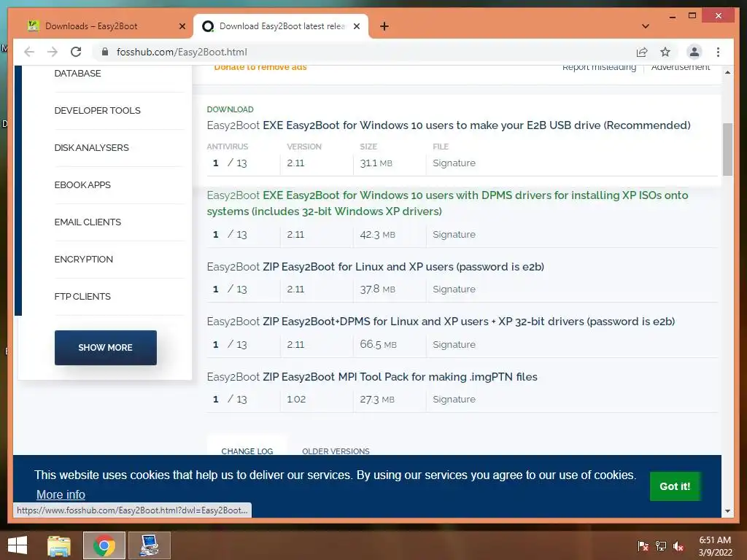Open ENCRYPTION category
The height and width of the screenshot is (560, 747).
[x=83, y=259]
